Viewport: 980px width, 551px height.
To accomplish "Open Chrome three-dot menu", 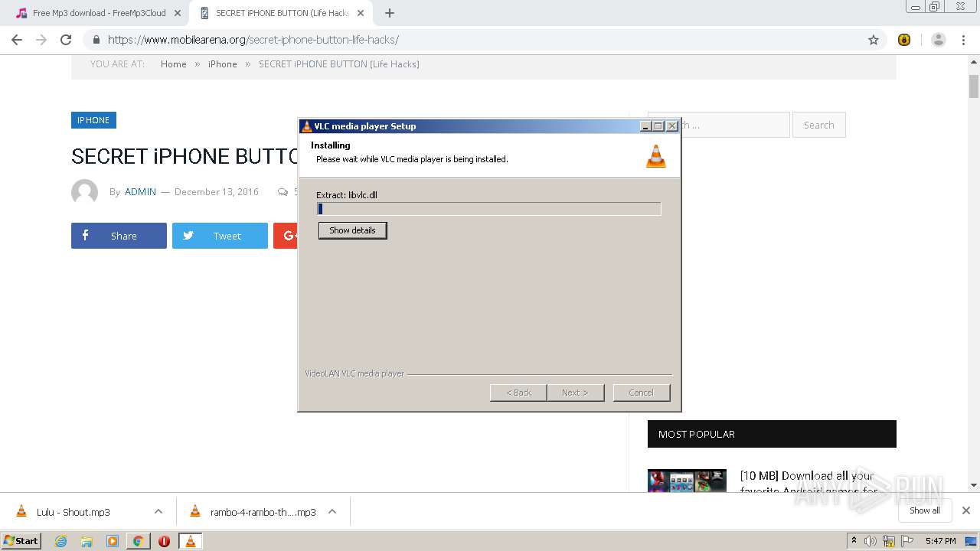I will pos(963,40).
